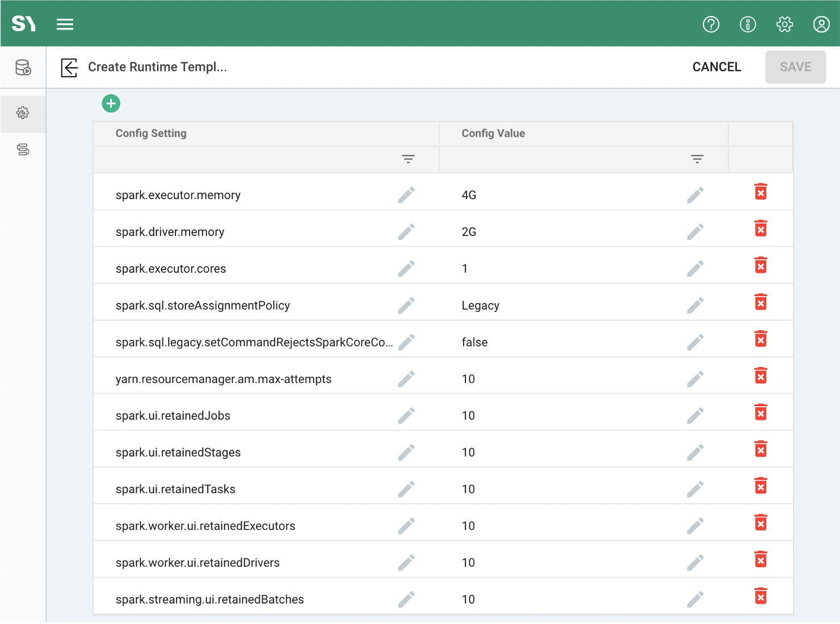Open the hamburger navigation menu
Screen dimensions: 840x624
pos(65,24)
